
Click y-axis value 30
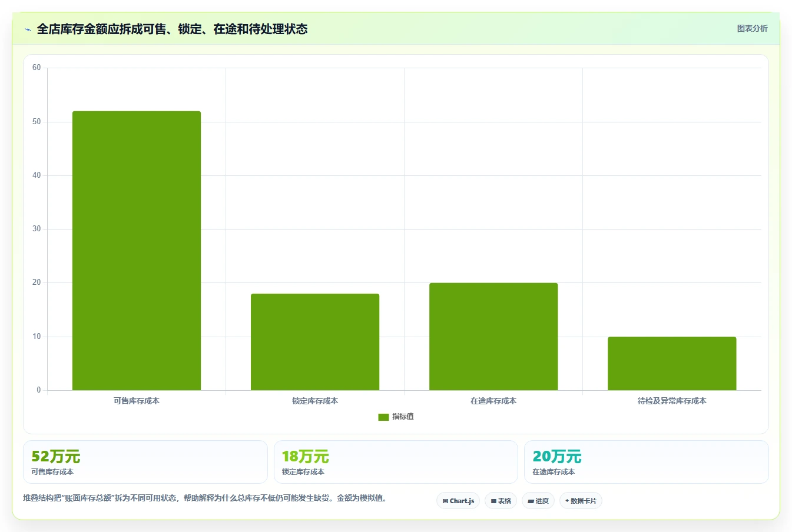click(37, 229)
